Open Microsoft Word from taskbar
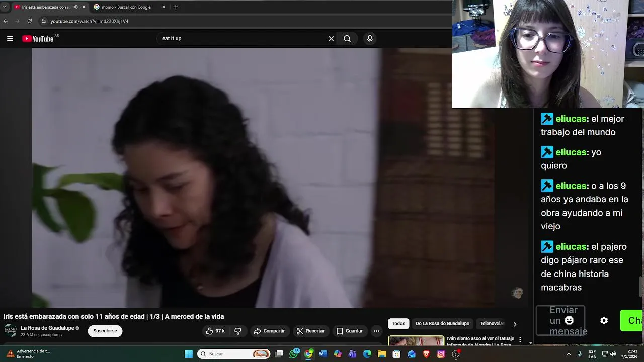The width and height of the screenshot is (644, 362). click(323, 354)
